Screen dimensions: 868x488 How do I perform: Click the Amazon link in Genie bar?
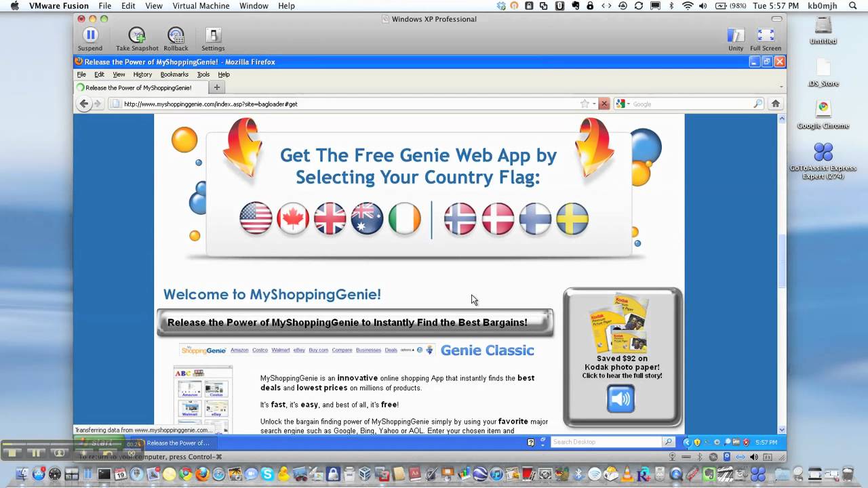[x=239, y=350]
